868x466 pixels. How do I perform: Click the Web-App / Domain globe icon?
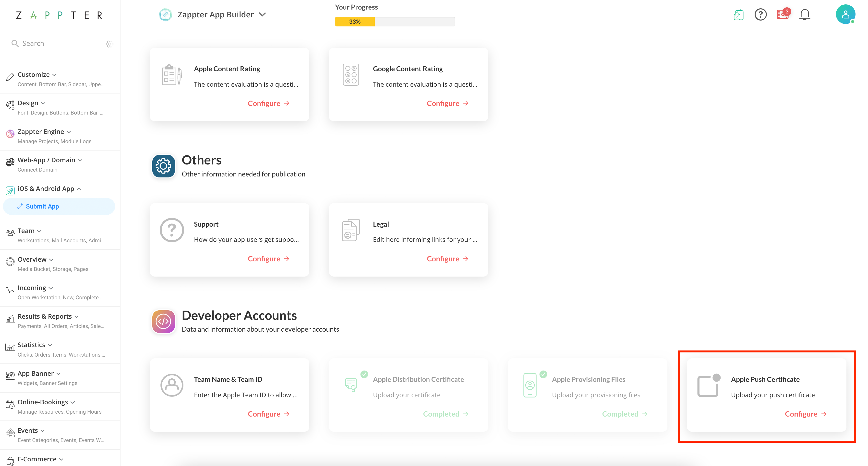(10, 162)
